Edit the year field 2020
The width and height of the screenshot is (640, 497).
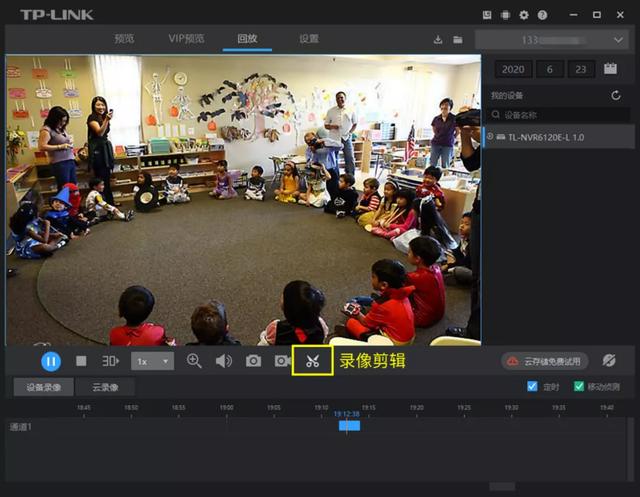(513, 69)
